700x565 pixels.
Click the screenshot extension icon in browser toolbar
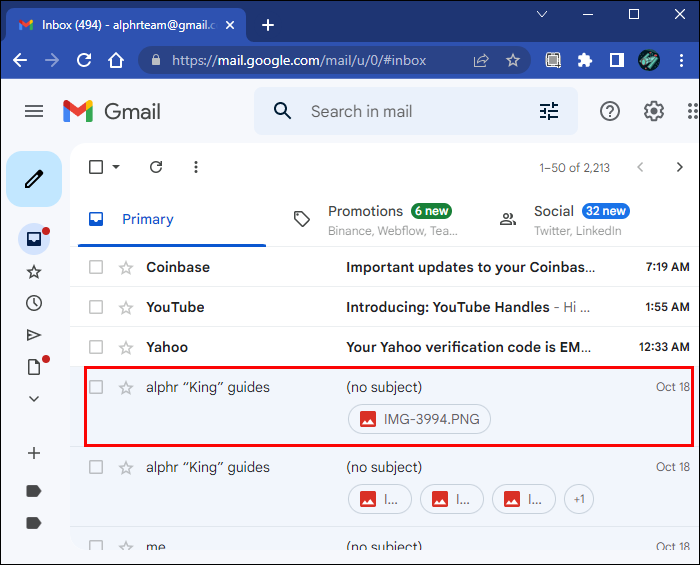[x=553, y=60]
